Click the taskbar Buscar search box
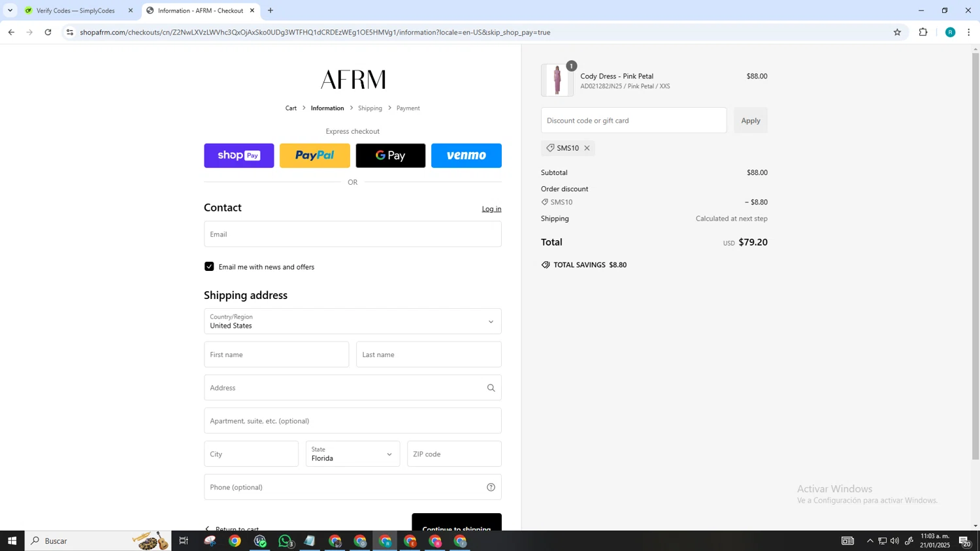The width and height of the screenshot is (980, 551). click(x=98, y=541)
